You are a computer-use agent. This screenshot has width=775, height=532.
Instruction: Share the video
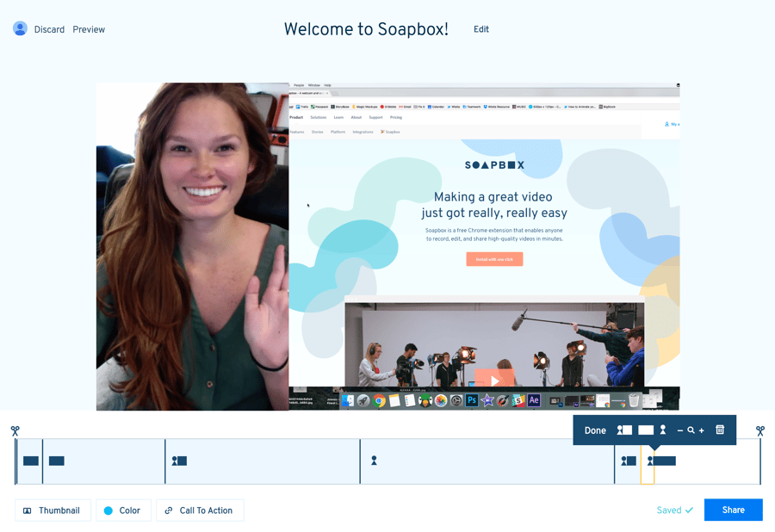coord(733,510)
